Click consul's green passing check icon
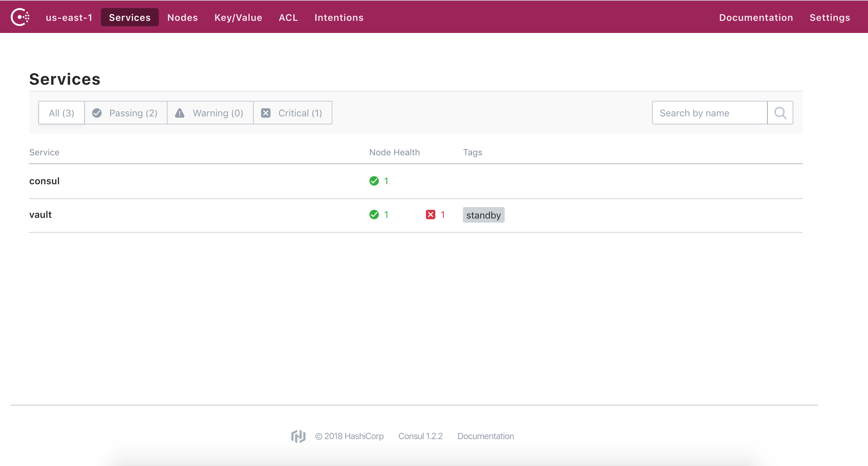 pyautogui.click(x=374, y=181)
